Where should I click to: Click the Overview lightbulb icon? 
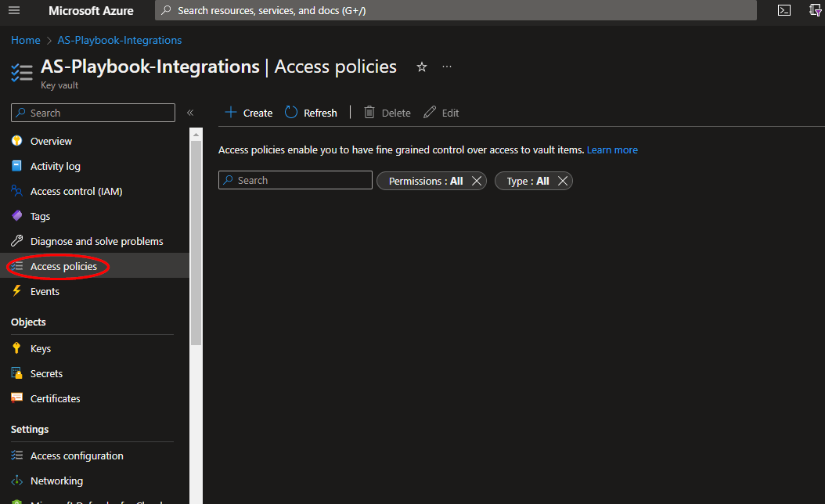[x=17, y=140]
